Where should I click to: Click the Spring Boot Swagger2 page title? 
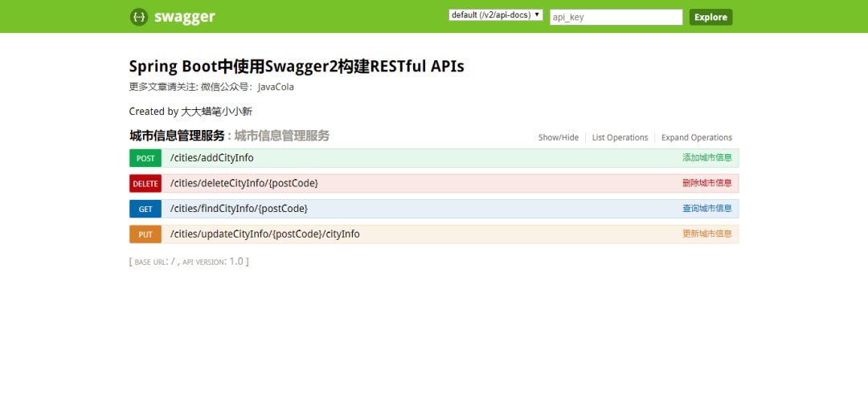point(297,67)
